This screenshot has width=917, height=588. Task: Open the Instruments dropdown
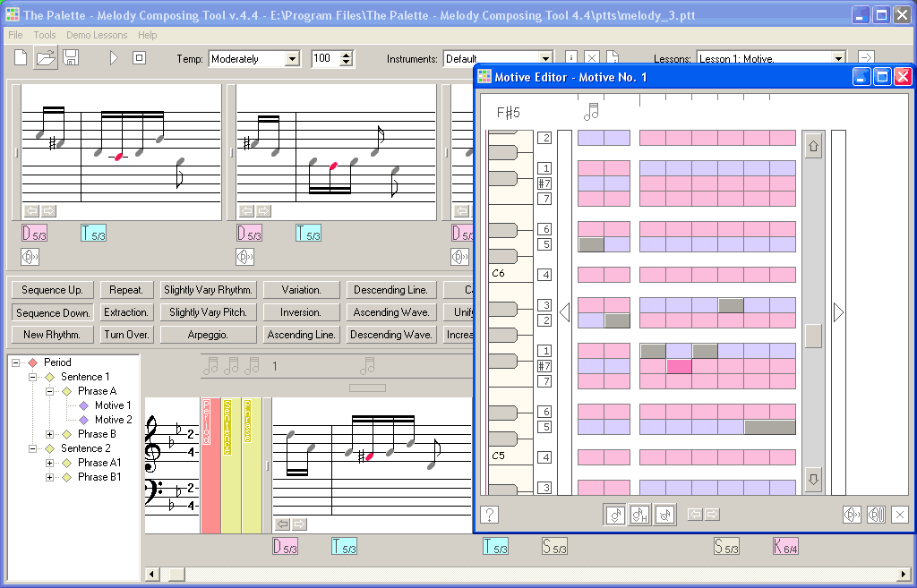click(545, 59)
